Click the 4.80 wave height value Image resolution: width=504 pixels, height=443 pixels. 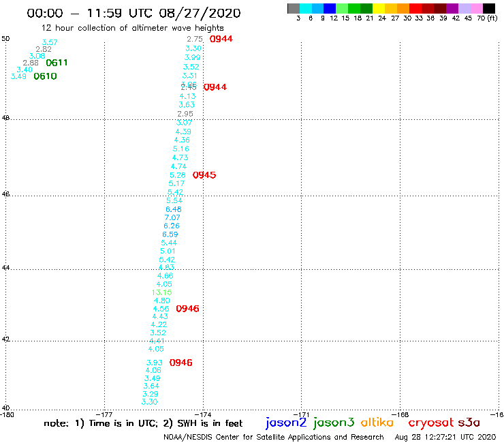[x=161, y=301]
